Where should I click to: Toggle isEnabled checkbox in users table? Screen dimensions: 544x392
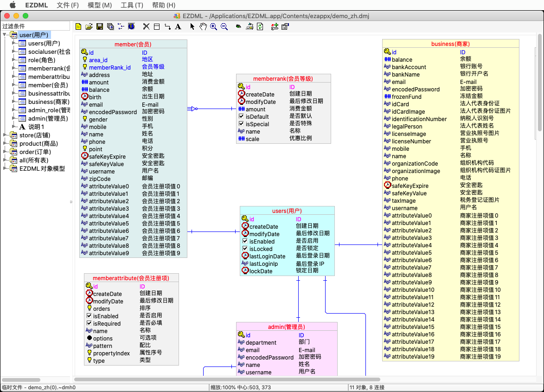pos(245,241)
